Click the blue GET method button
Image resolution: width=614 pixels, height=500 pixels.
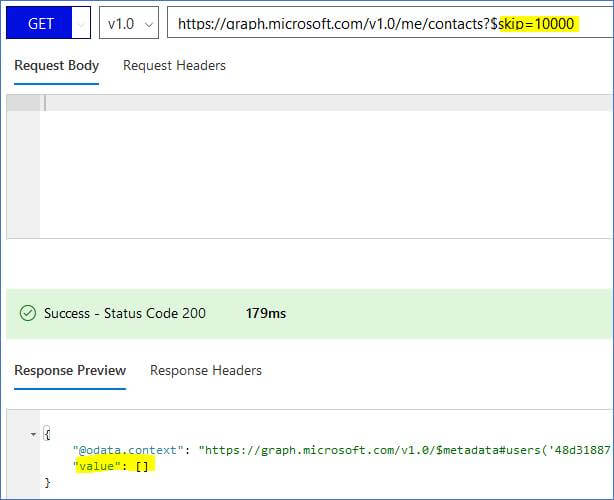40,23
